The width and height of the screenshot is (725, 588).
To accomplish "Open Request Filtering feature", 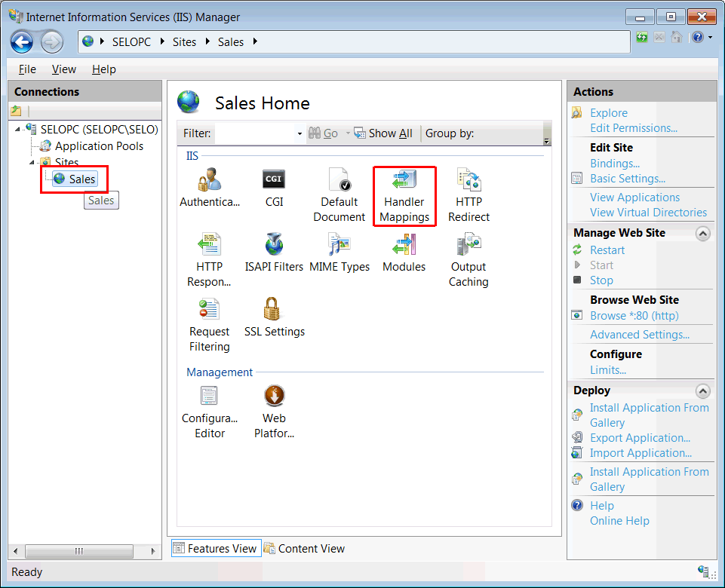I will [209, 324].
